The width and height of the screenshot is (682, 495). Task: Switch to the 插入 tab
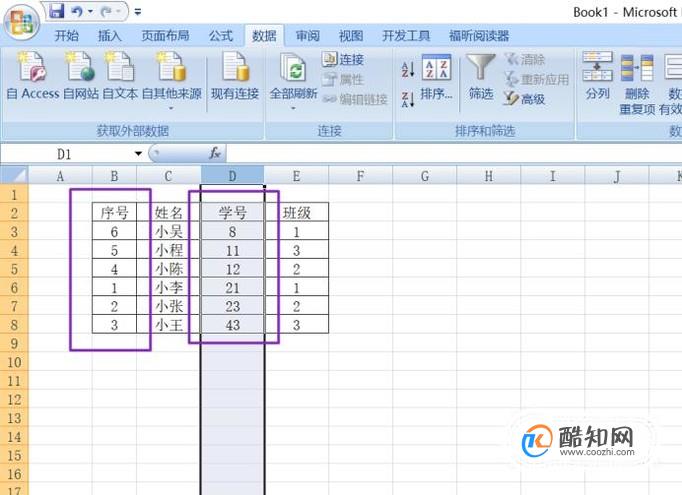click(x=109, y=36)
